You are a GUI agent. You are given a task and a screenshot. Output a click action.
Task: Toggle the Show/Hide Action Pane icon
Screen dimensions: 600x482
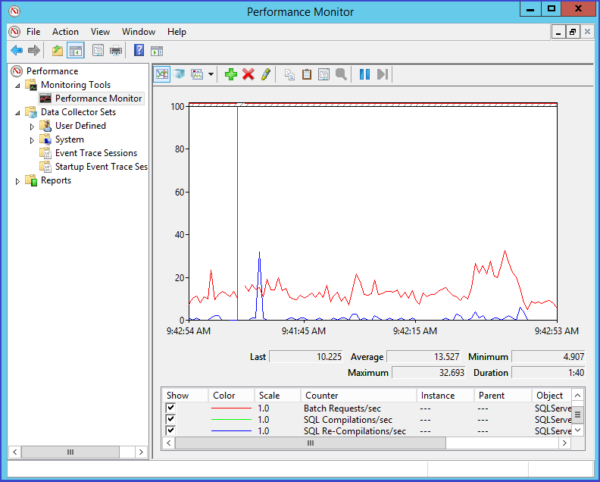tap(157, 50)
